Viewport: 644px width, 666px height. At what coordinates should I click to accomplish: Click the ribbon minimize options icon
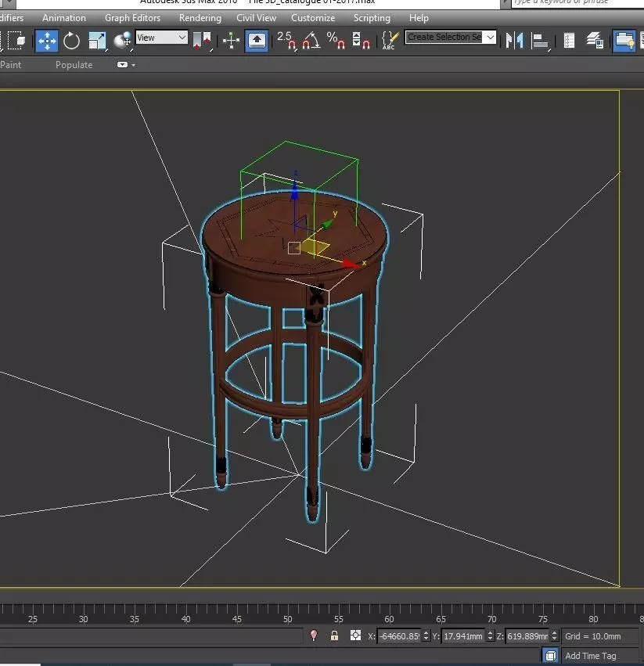coord(122,64)
